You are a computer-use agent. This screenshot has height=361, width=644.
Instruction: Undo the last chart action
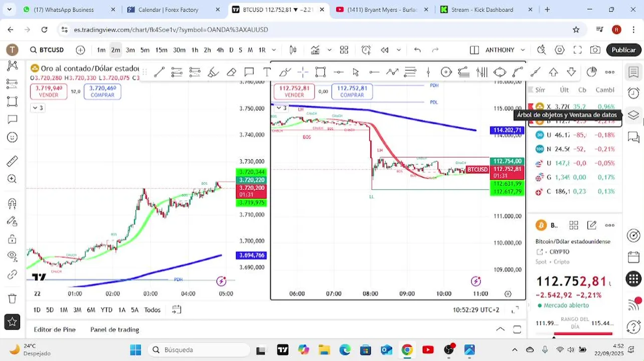click(417, 50)
